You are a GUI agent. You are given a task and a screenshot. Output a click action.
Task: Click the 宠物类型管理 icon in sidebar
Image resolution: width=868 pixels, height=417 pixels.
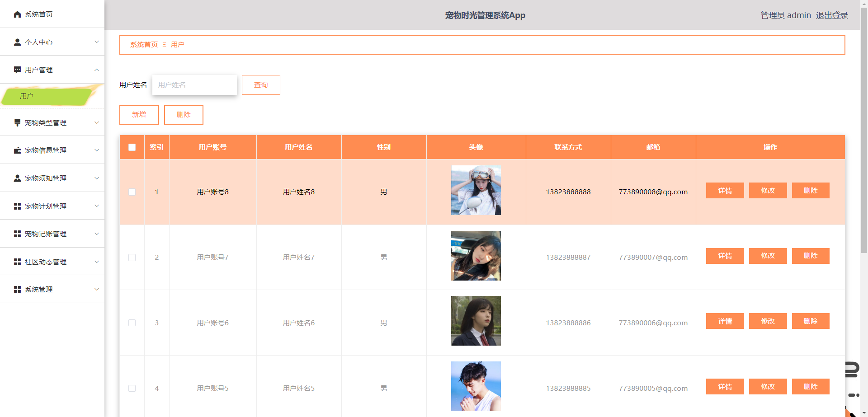click(17, 122)
